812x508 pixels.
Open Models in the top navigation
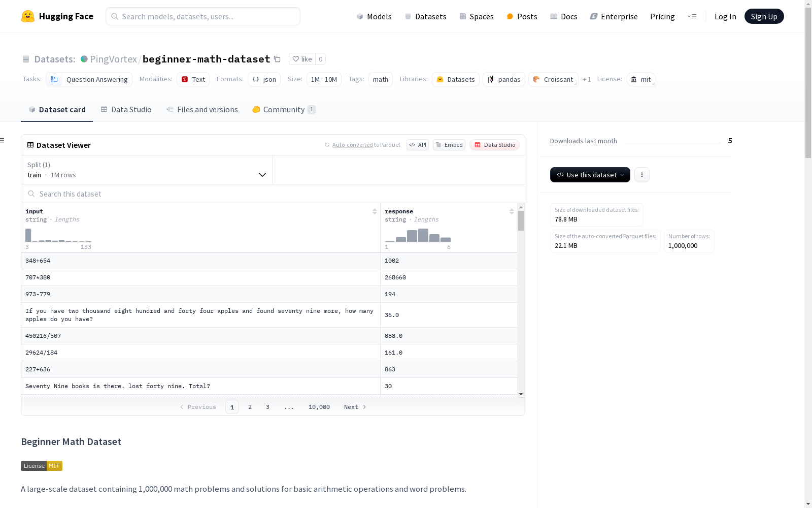[x=374, y=16]
